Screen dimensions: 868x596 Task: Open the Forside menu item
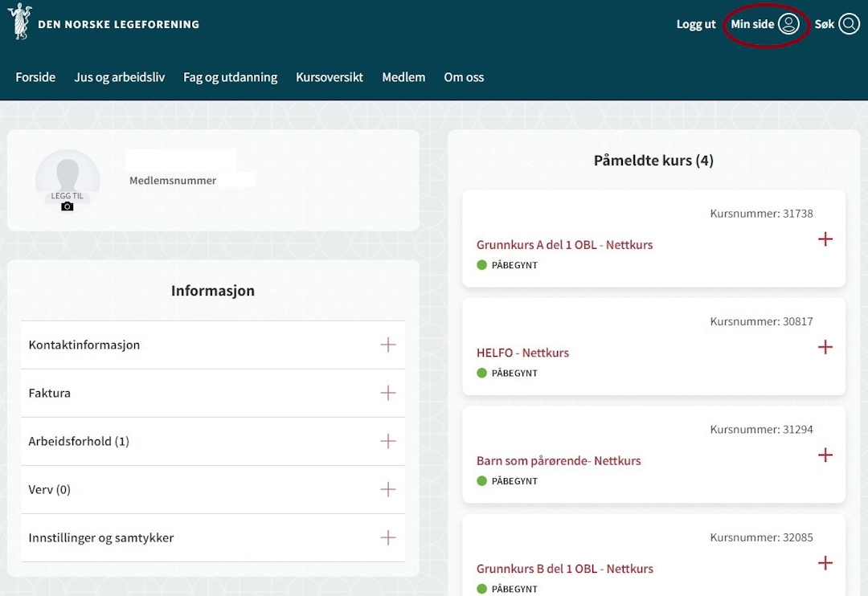(35, 77)
